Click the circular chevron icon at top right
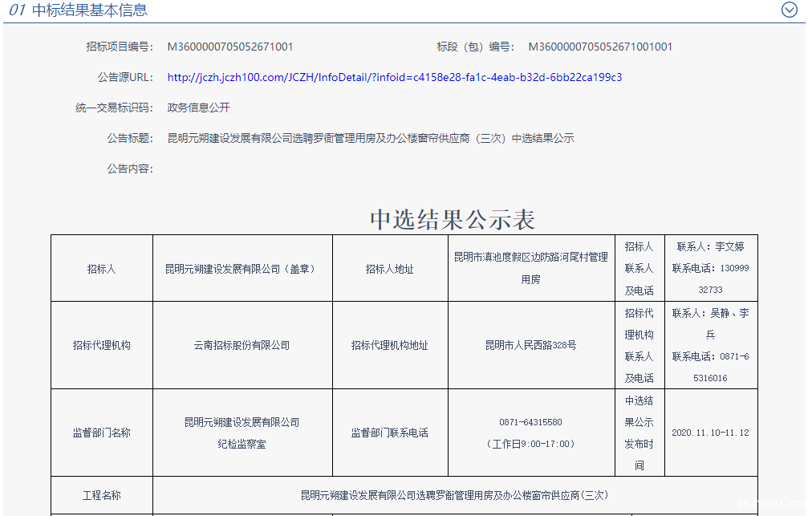Viewport: 812px width, 516px height. point(790,10)
